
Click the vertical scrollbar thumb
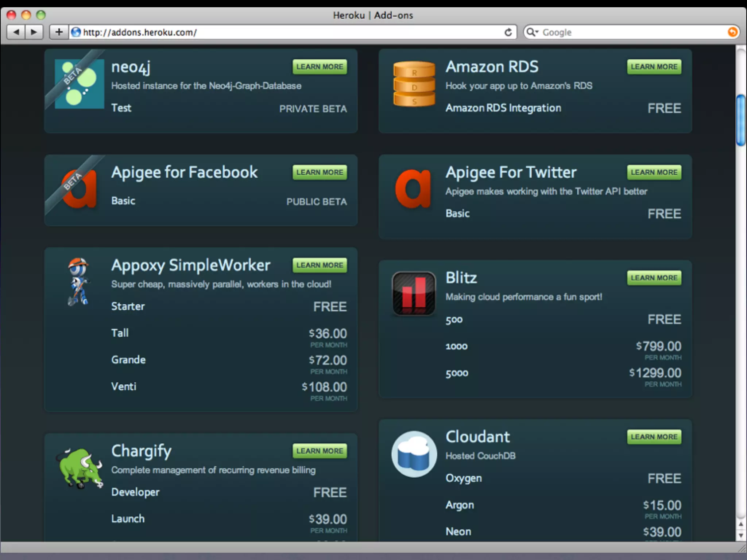[741, 120]
